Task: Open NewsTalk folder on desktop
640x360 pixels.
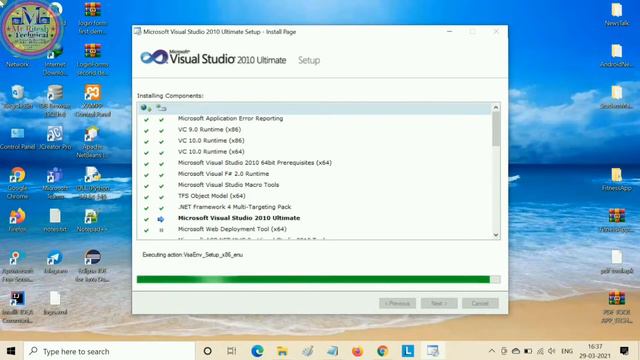Action: tap(617, 15)
